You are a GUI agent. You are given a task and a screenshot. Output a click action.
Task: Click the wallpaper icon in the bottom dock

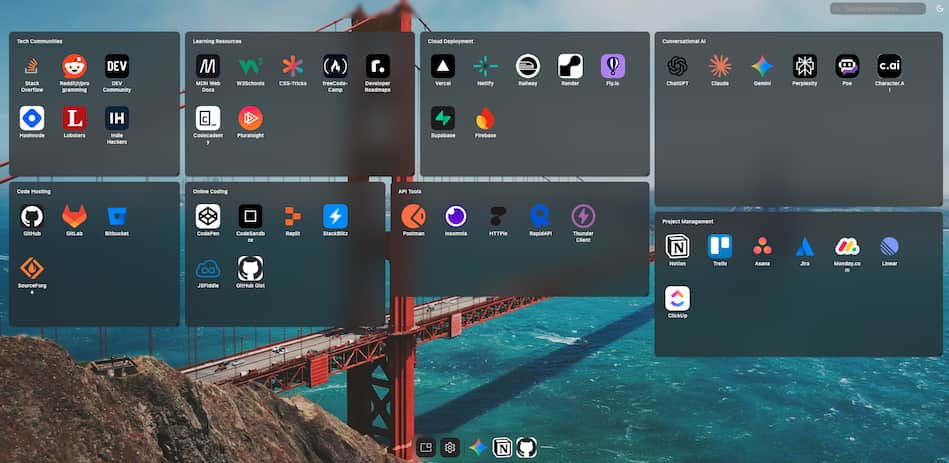pyautogui.click(x=425, y=448)
